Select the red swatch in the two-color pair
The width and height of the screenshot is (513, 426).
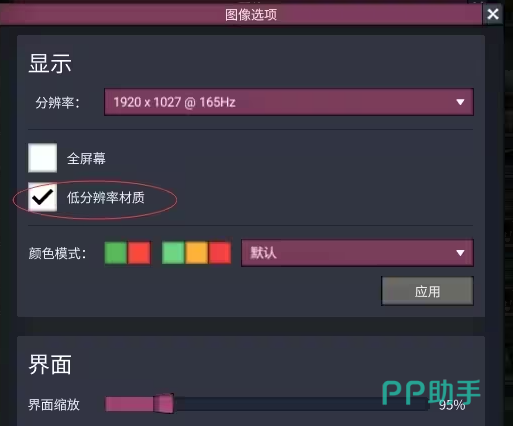(139, 253)
